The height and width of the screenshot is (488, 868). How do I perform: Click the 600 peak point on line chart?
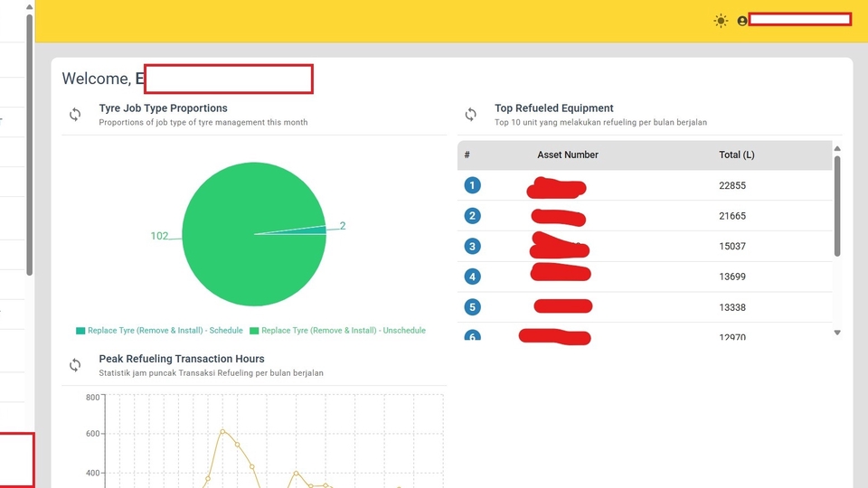pos(222,431)
